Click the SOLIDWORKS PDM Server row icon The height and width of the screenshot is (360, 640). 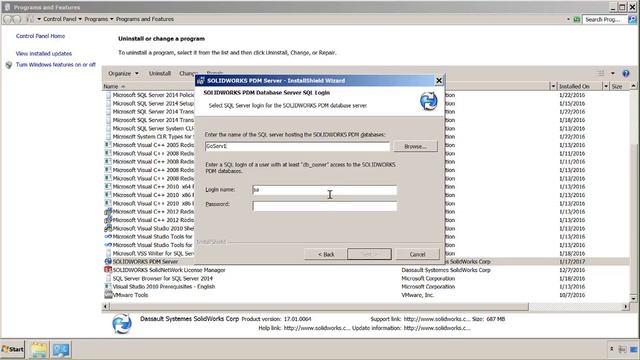(x=108, y=262)
